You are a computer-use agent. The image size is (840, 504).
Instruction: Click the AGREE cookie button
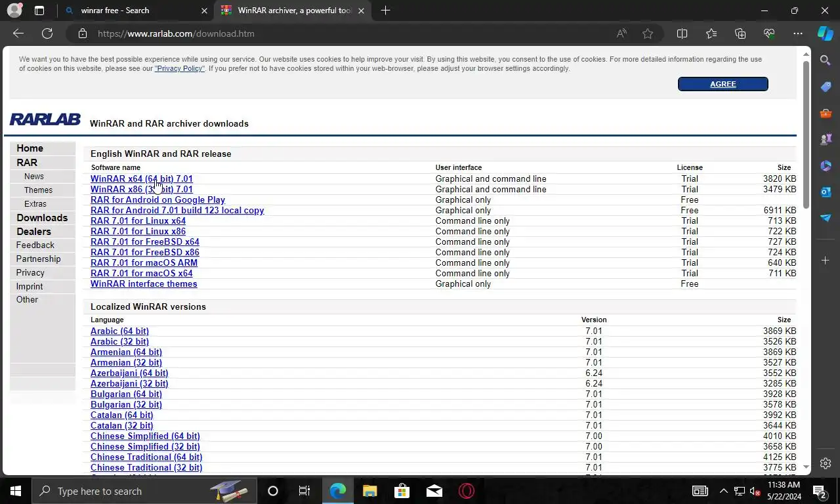point(723,84)
